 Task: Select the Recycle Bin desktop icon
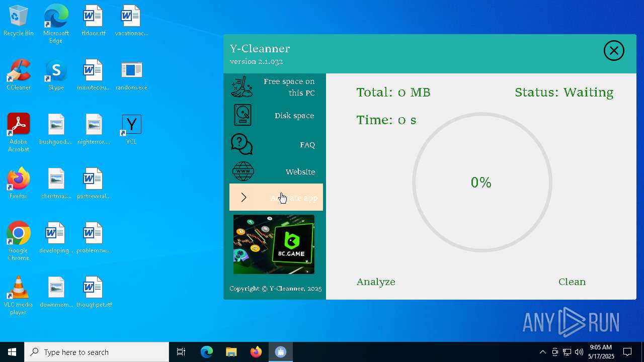point(19,21)
